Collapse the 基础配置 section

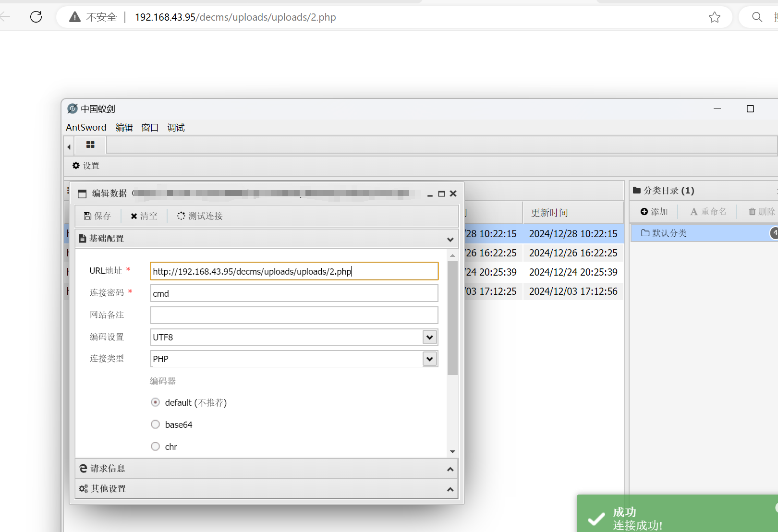267,239
